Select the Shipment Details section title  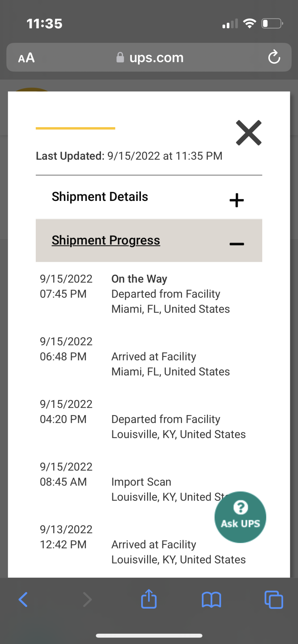(x=100, y=196)
